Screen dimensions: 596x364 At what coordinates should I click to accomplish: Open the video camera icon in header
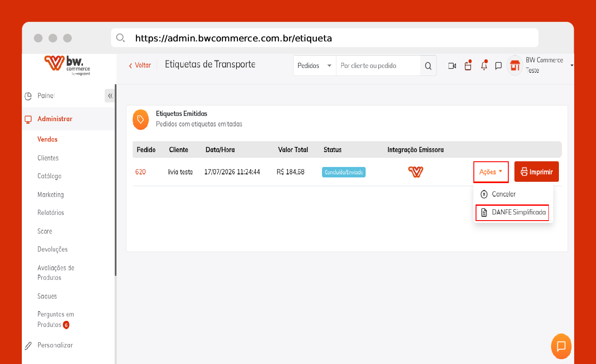point(452,66)
